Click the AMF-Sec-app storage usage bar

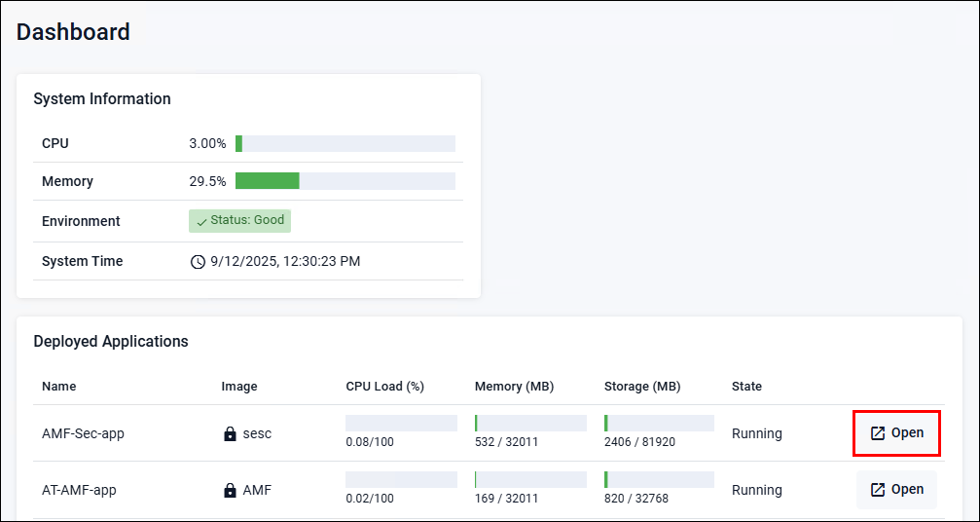659,423
